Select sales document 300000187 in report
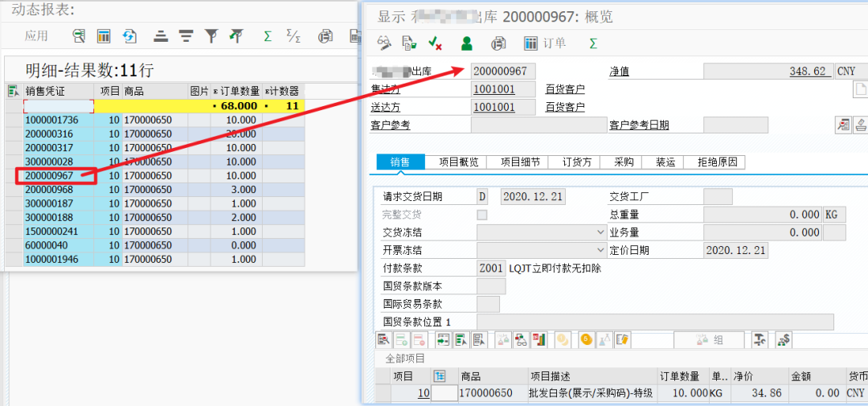Screen dimensions: 868x406 (59, 203)
